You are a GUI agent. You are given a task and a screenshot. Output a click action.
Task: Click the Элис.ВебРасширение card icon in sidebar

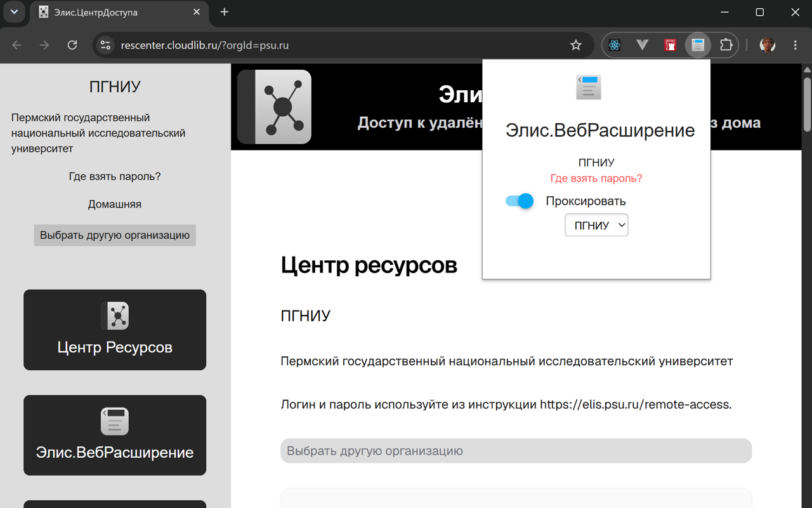click(x=115, y=421)
